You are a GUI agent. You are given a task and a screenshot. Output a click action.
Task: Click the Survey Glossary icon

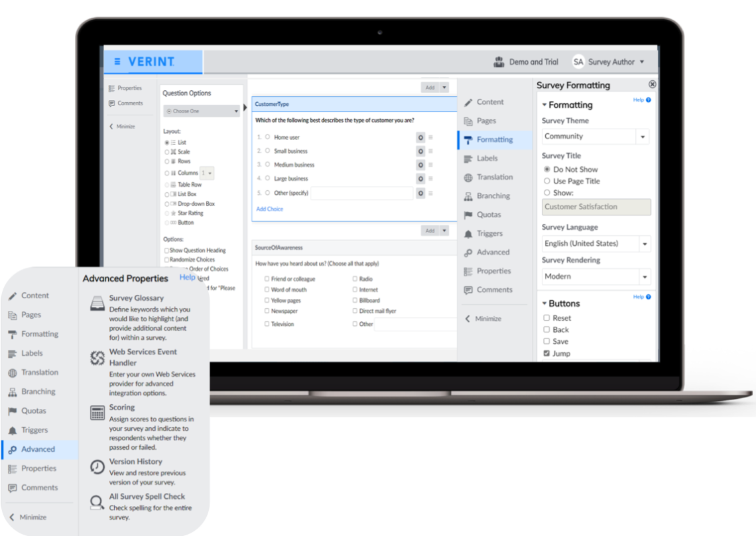(x=97, y=303)
